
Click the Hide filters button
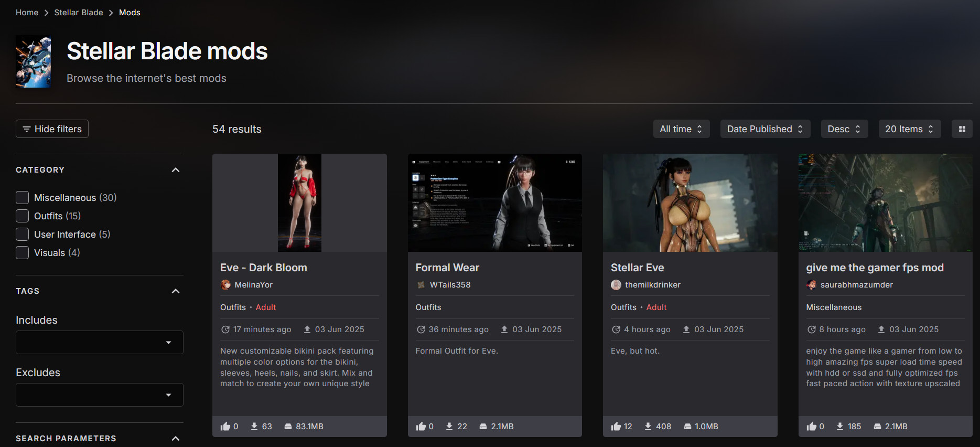[x=52, y=129]
